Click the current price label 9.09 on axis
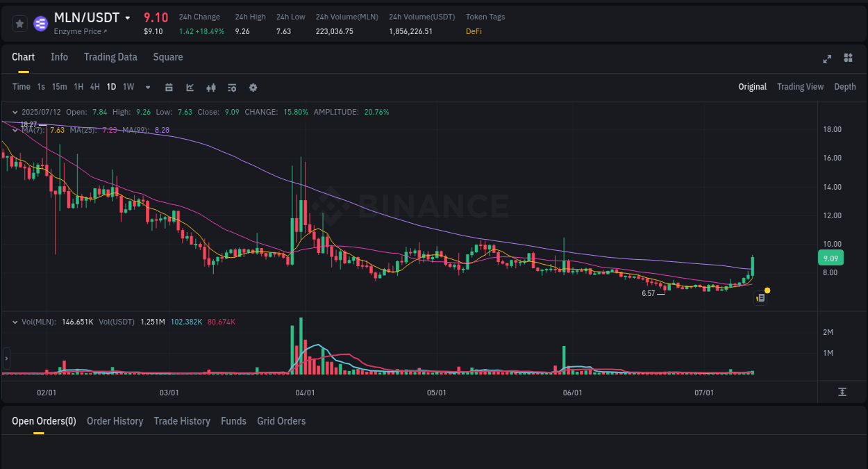 [830, 258]
